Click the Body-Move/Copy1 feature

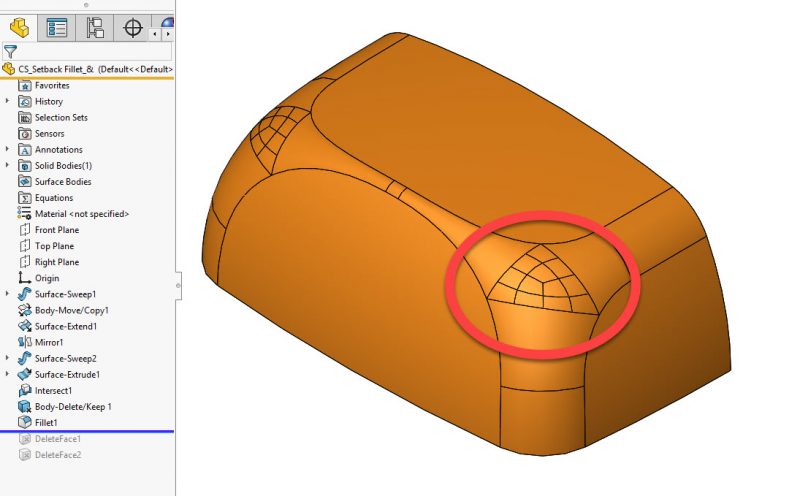(70, 310)
